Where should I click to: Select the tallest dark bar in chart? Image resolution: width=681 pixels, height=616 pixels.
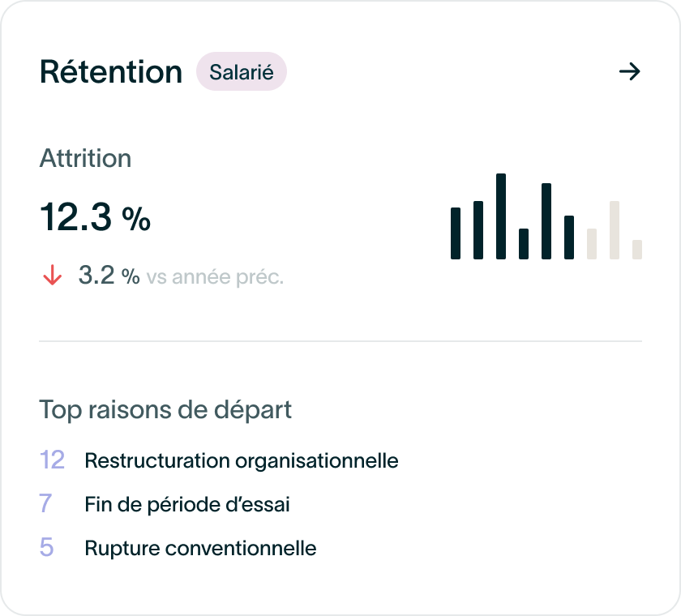tap(501, 216)
